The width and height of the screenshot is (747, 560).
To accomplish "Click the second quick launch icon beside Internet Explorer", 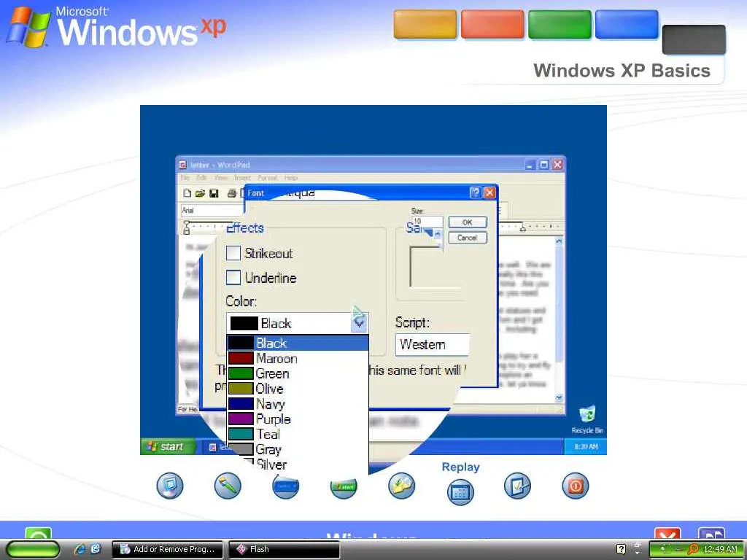I will coord(96,549).
